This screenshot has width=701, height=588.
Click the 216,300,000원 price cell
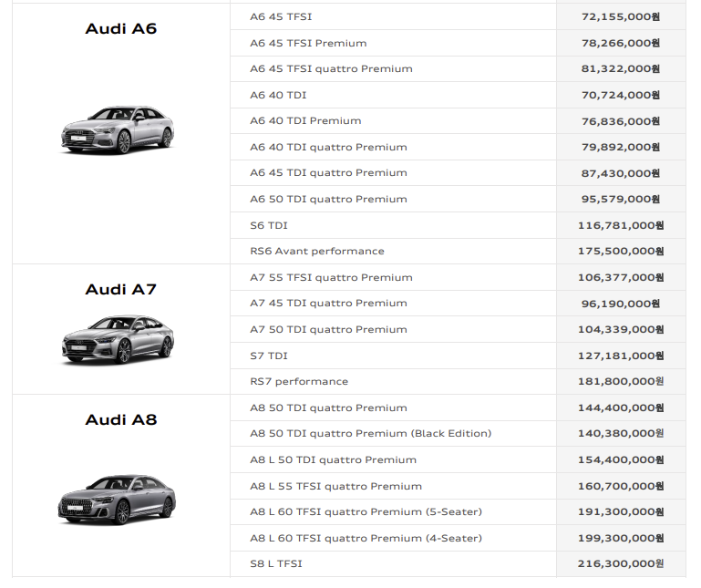(621, 564)
